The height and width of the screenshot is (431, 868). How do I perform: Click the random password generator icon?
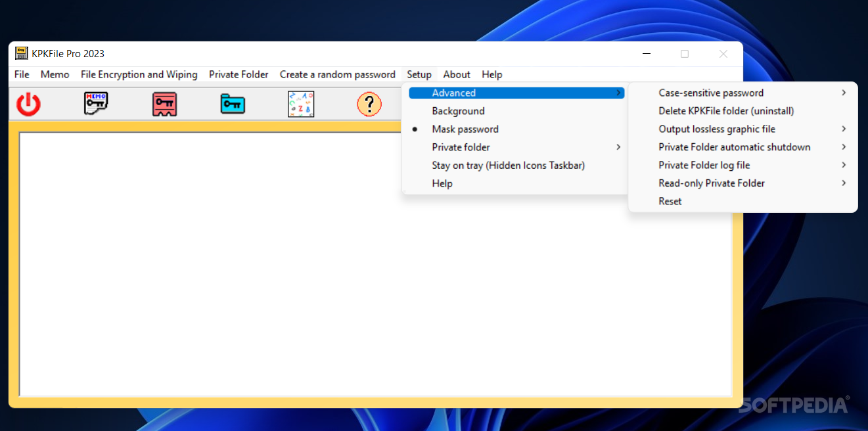(301, 104)
